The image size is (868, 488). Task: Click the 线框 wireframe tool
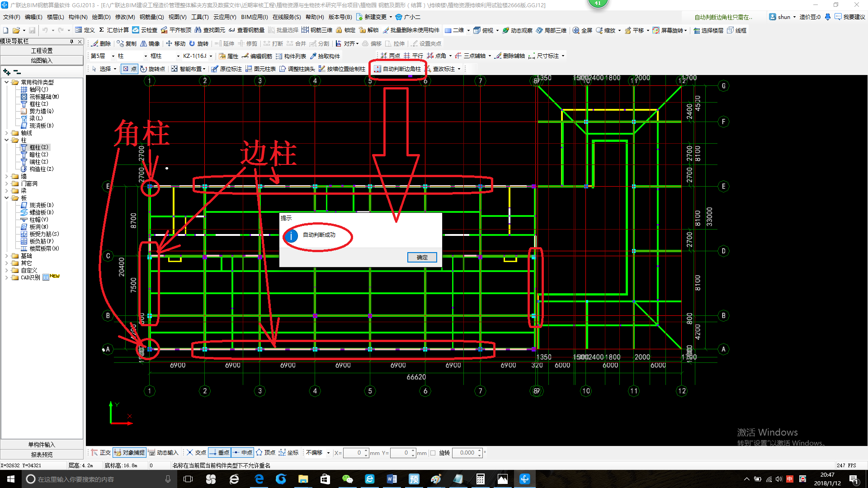click(x=737, y=30)
